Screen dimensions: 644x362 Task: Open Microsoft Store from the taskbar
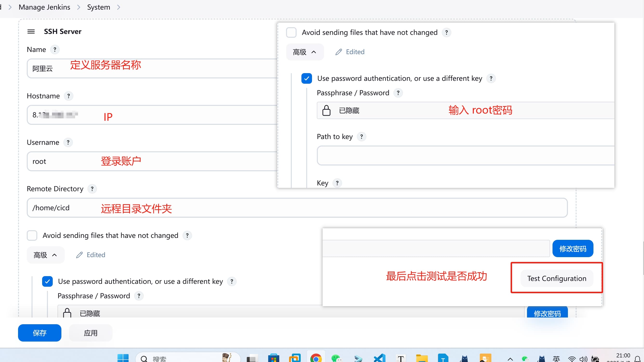(273, 358)
